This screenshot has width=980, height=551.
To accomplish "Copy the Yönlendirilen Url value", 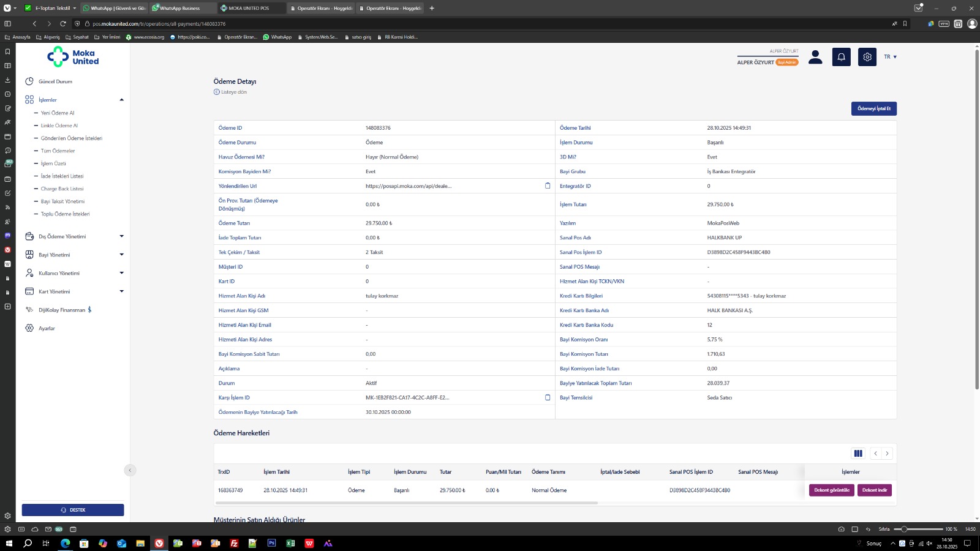I will (x=548, y=186).
